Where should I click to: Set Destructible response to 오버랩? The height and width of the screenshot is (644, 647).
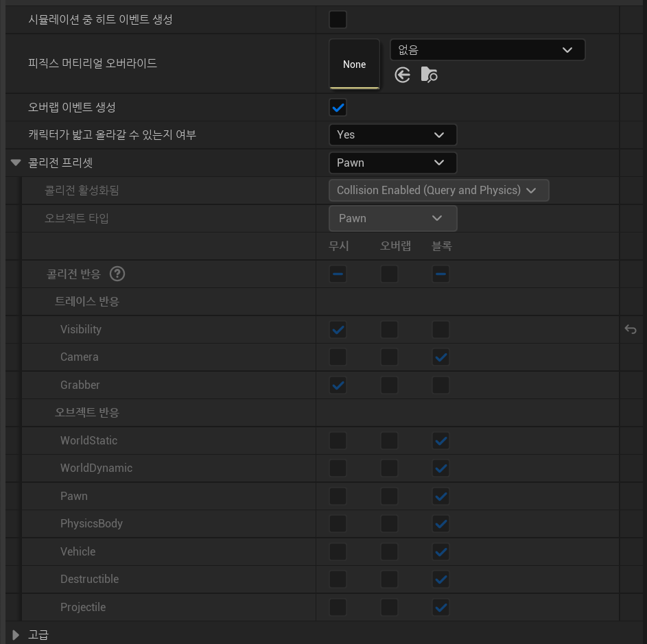tap(389, 580)
